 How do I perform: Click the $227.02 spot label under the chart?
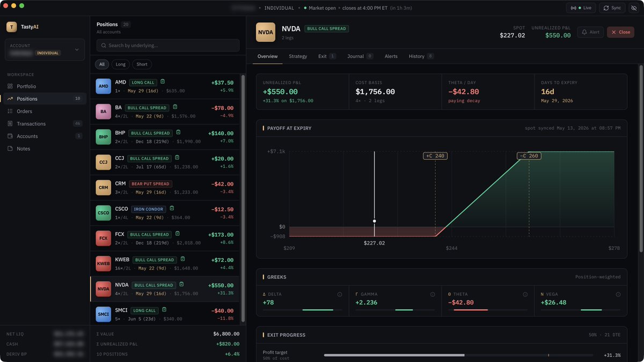pyautogui.click(x=374, y=243)
